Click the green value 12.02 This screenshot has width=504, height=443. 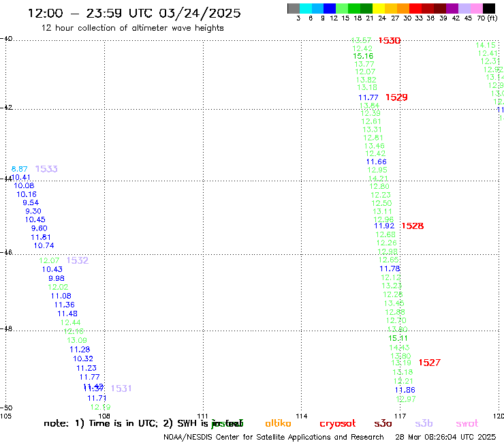click(x=58, y=287)
